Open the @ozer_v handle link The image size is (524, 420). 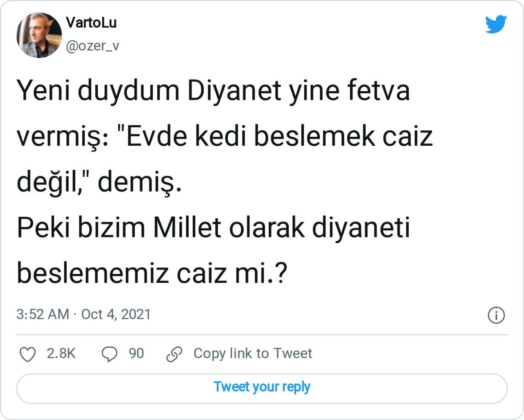click(93, 46)
